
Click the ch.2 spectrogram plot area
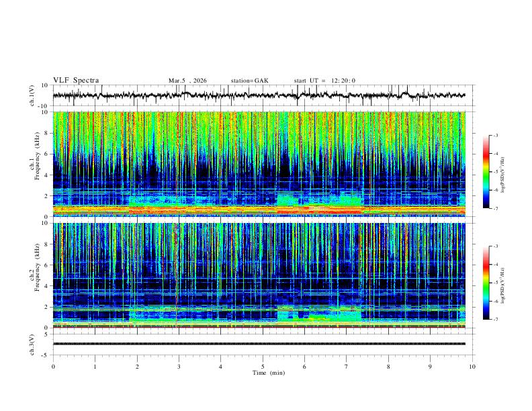pos(259,275)
